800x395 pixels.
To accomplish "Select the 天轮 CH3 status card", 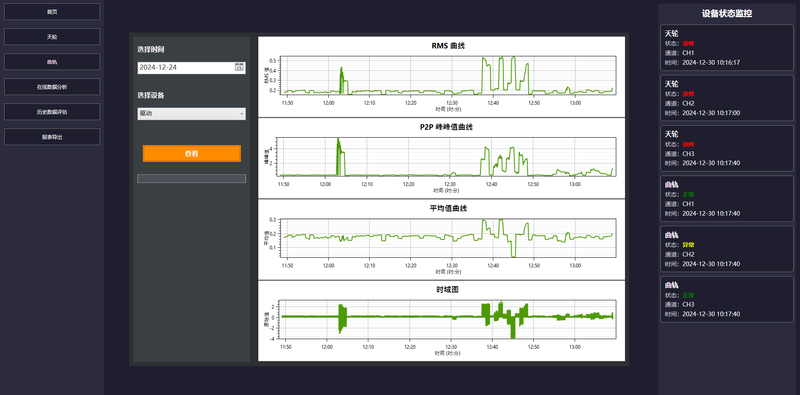I will click(727, 149).
